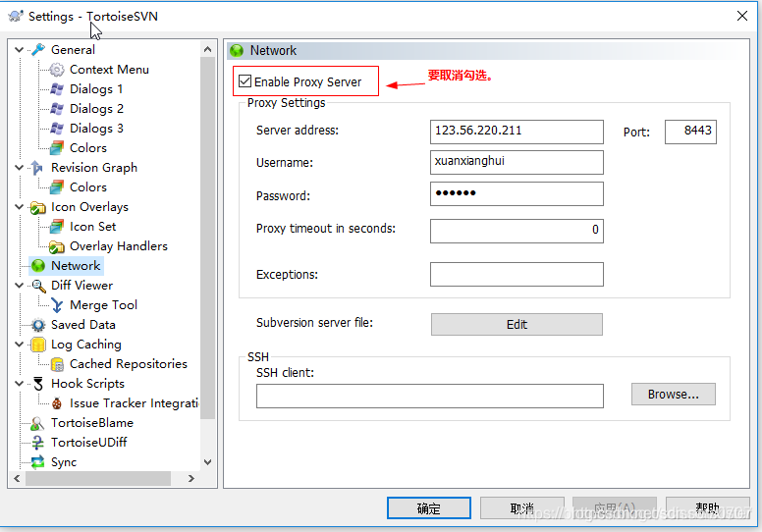Image resolution: width=762 pixels, height=532 pixels.
Task: Click the tree horizontal scrollbar thumb
Action: (98, 479)
